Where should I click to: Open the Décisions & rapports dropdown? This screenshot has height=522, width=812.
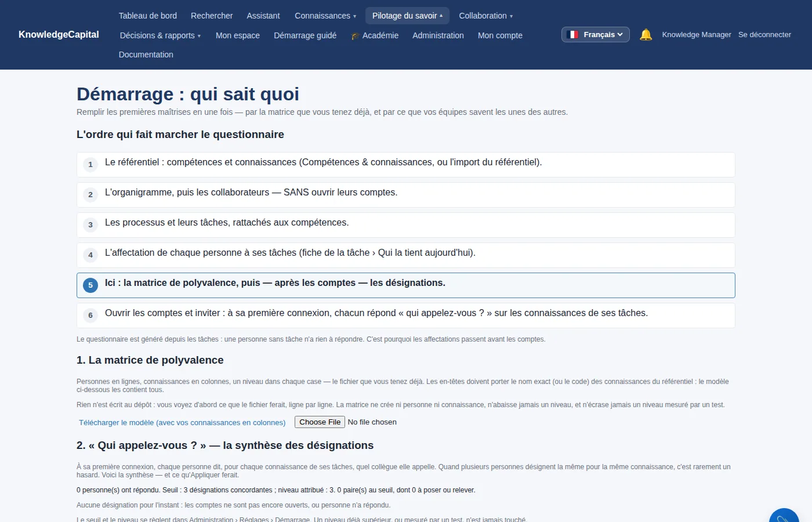point(160,35)
